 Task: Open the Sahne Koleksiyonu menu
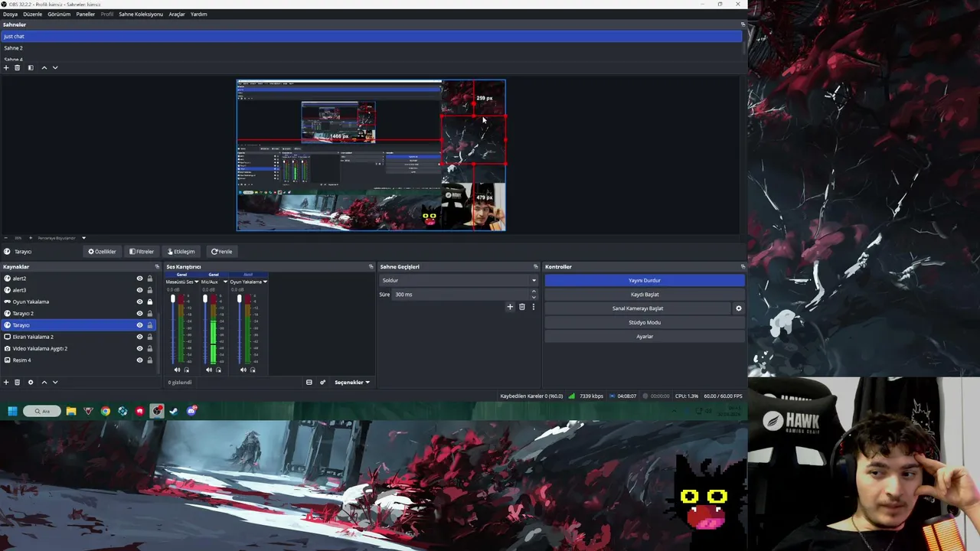pyautogui.click(x=141, y=14)
